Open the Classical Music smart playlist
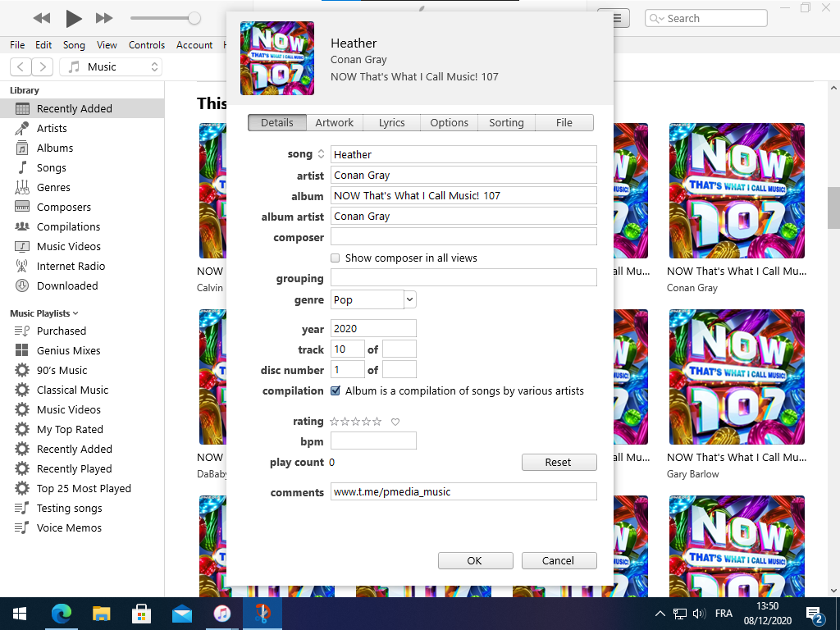Screen dimensions: 840x630 click(82, 390)
